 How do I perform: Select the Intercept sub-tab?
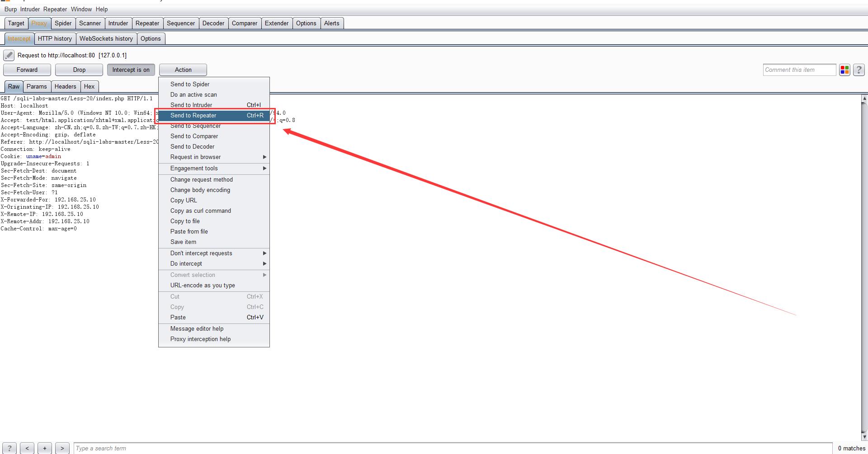point(19,39)
